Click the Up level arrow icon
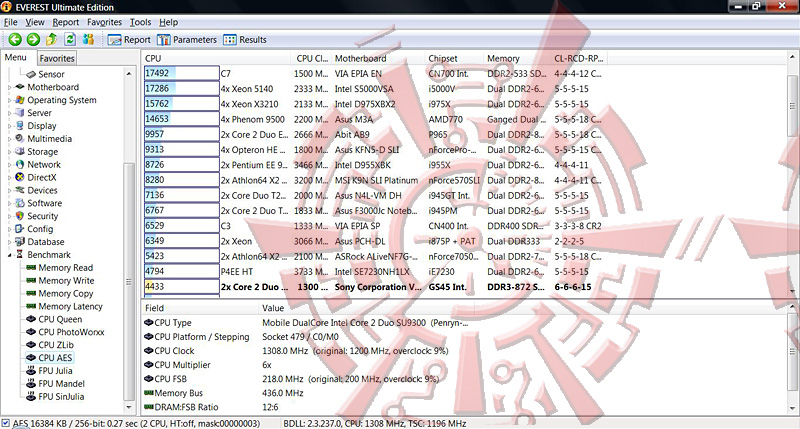The width and height of the screenshot is (800, 429). coord(52,39)
